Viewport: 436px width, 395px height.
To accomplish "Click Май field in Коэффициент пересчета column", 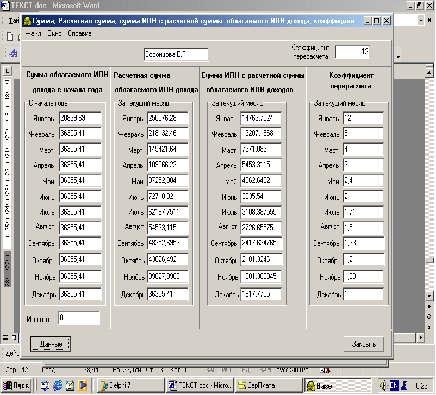I will click(363, 181).
